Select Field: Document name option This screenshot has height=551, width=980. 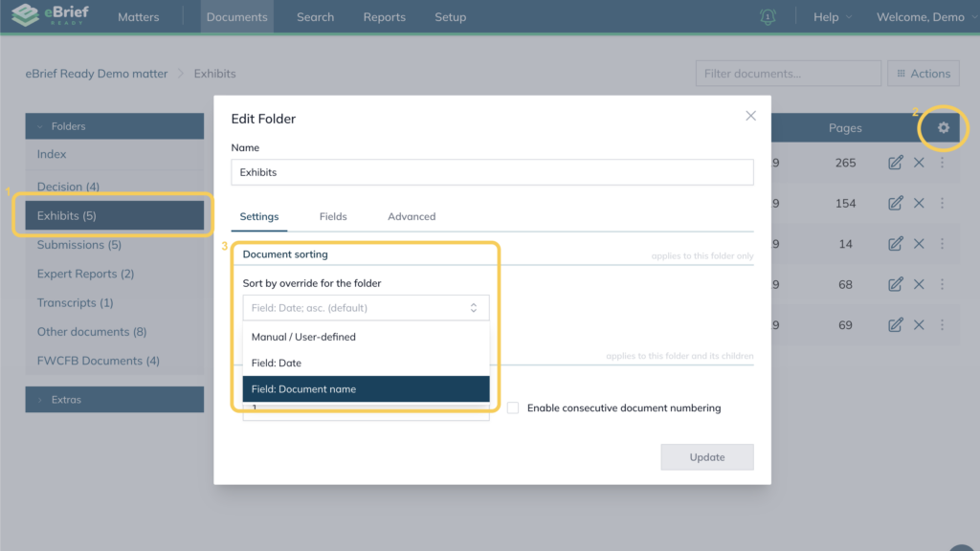point(366,389)
